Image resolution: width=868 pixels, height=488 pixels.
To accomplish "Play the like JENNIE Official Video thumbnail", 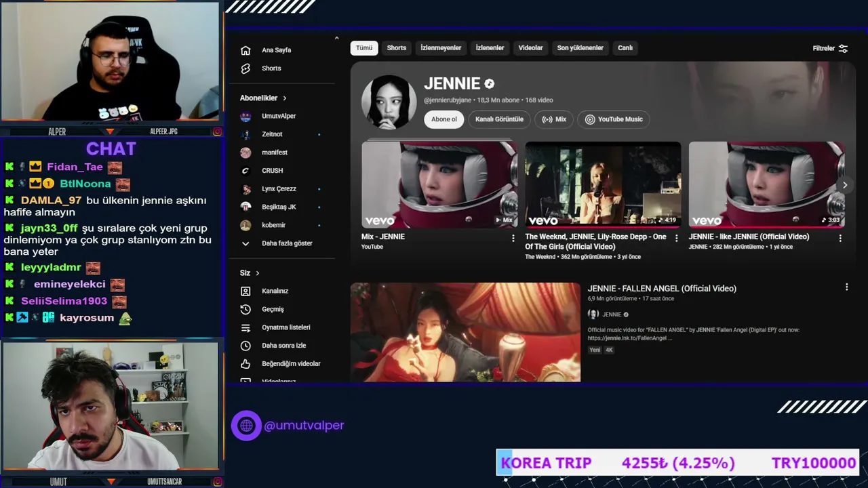I will point(766,184).
